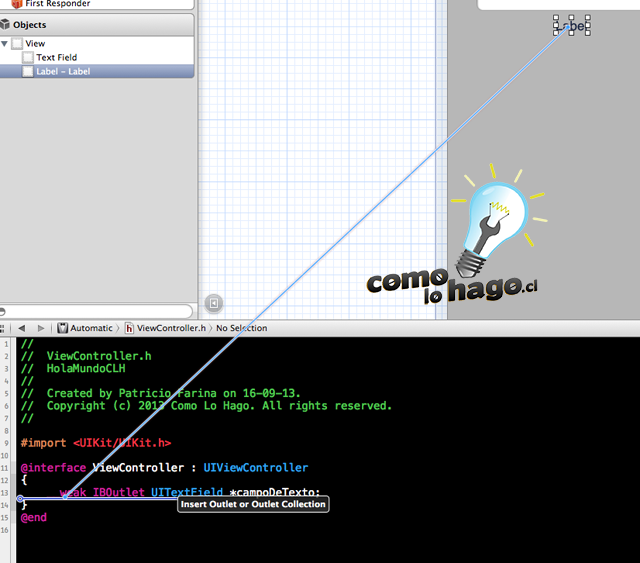Screen dimensions: 640x563
Task: Select the View row in outline
Action: 97,43
